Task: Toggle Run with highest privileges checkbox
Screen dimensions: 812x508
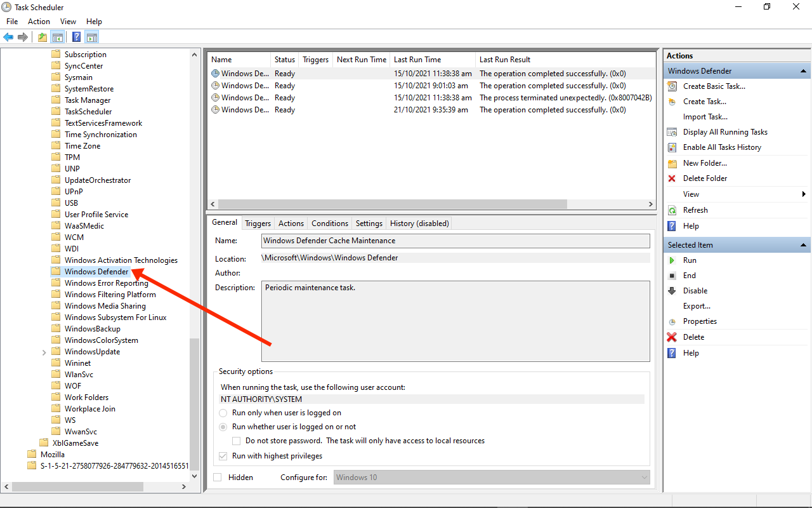Action: pyautogui.click(x=223, y=456)
